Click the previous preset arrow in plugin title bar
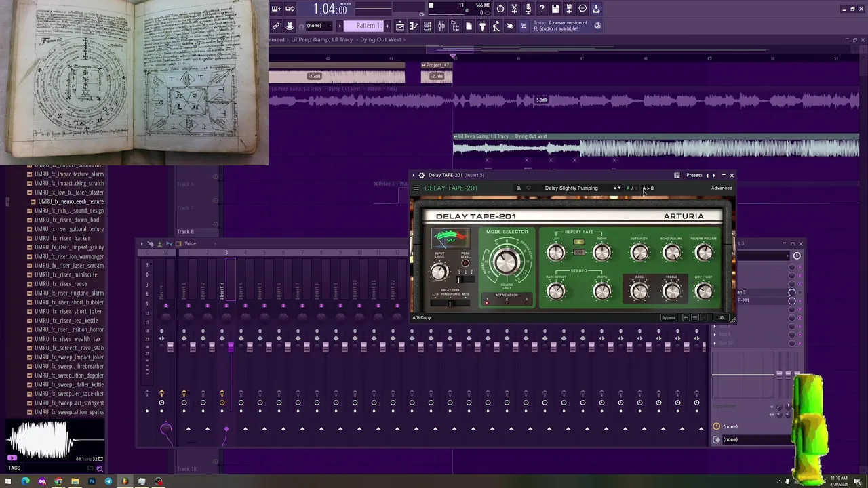Screen dimensions: 868x488 (x=707, y=175)
